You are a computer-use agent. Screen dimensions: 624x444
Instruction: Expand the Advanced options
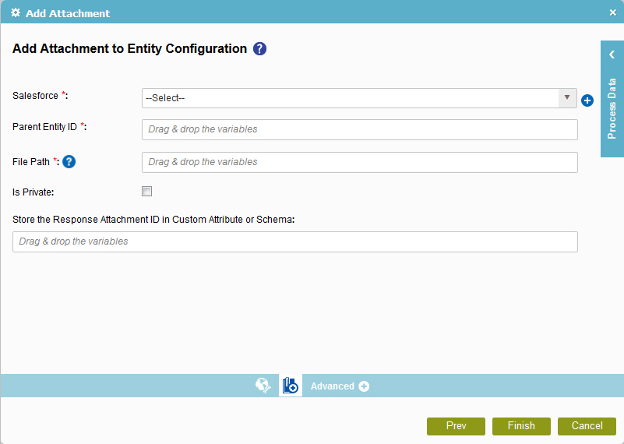pyautogui.click(x=339, y=386)
